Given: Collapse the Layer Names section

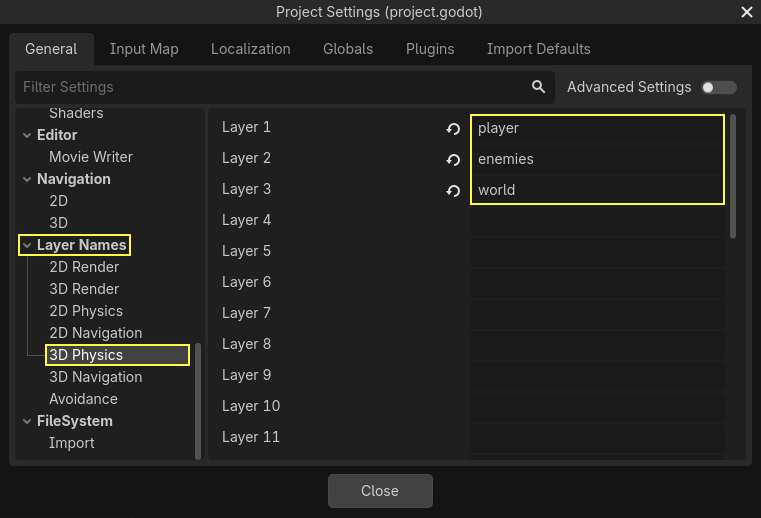Looking at the screenshot, I should click(x=27, y=245).
